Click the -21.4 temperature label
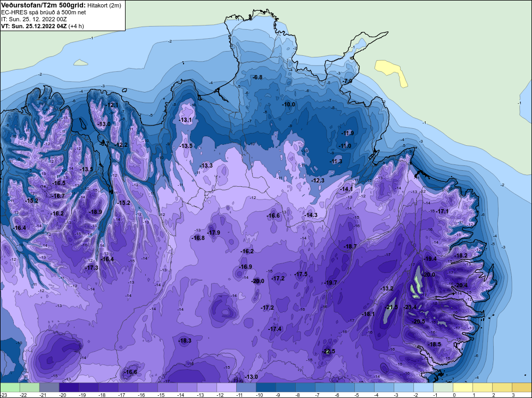Viewport: 532px width, 398px height. click(410, 308)
